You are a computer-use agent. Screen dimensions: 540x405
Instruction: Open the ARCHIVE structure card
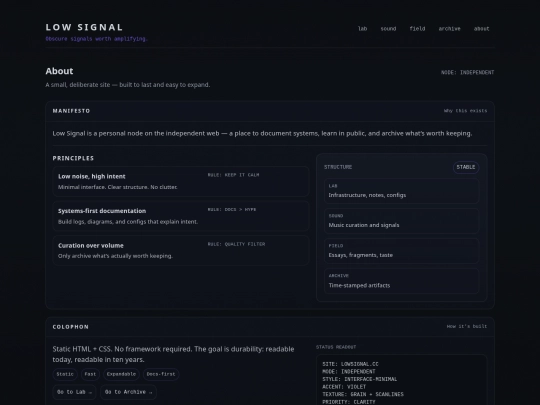click(401, 281)
